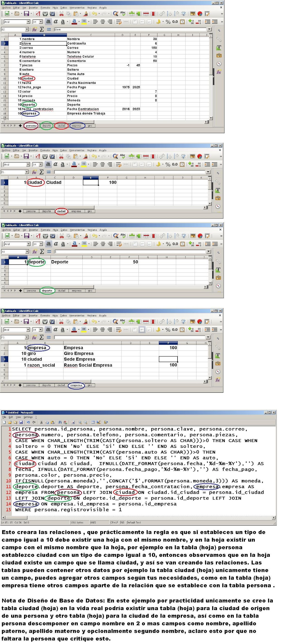
Task: Toggle Center Horizontally in ciudad-sheet Calc window
Action: (x=102, y=164)
